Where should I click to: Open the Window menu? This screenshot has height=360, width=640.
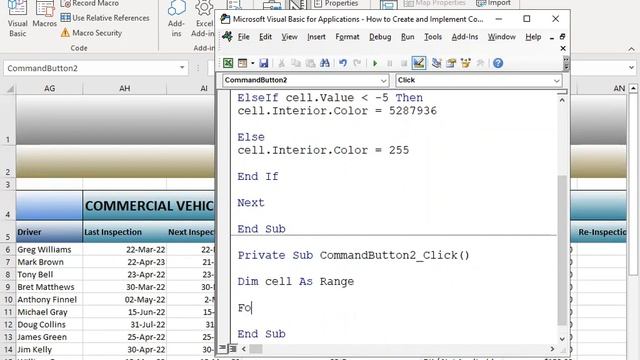coord(502,37)
